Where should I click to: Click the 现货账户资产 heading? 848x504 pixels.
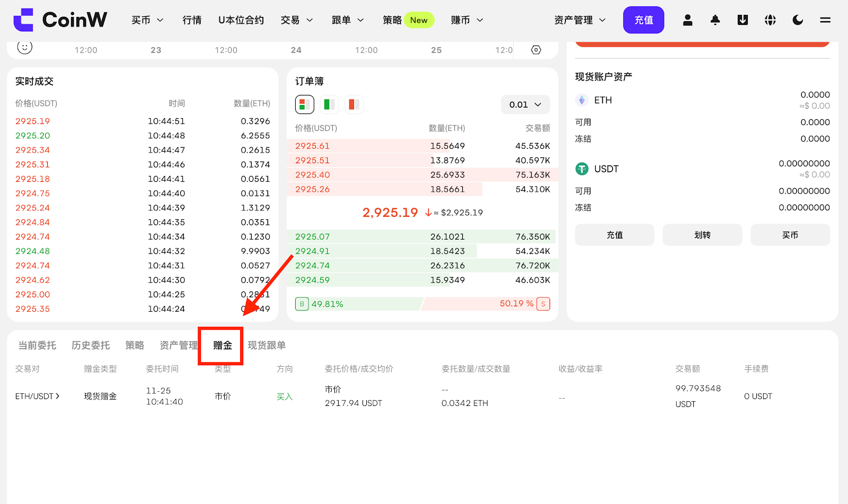(x=604, y=77)
